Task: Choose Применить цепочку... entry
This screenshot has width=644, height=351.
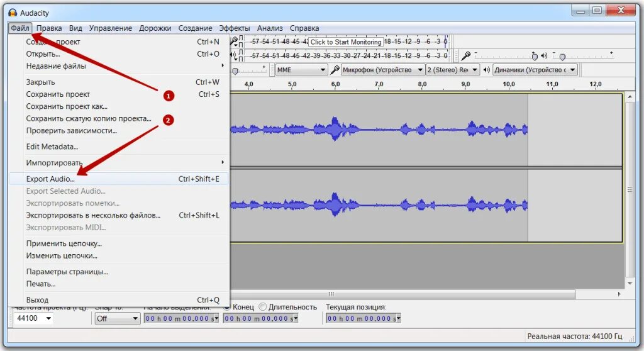Action: click(x=119, y=243)
